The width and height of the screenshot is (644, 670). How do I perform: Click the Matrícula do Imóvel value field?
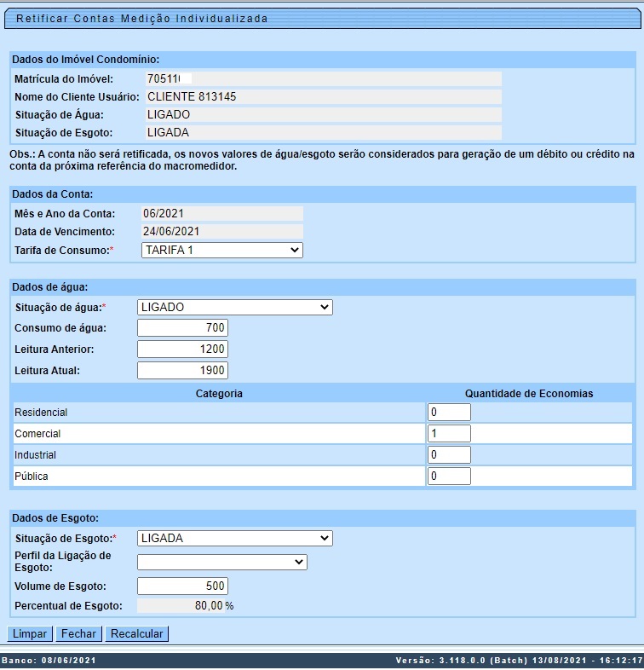coord(324,79)
